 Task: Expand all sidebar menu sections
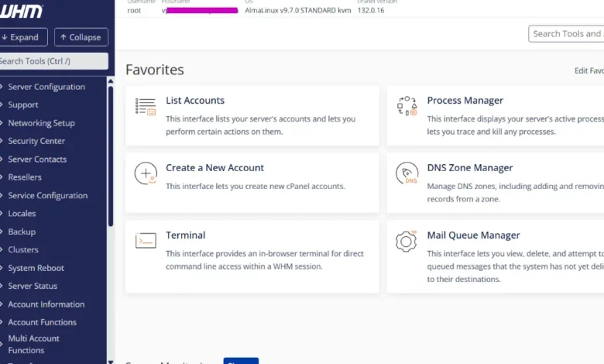coord(21,37)
